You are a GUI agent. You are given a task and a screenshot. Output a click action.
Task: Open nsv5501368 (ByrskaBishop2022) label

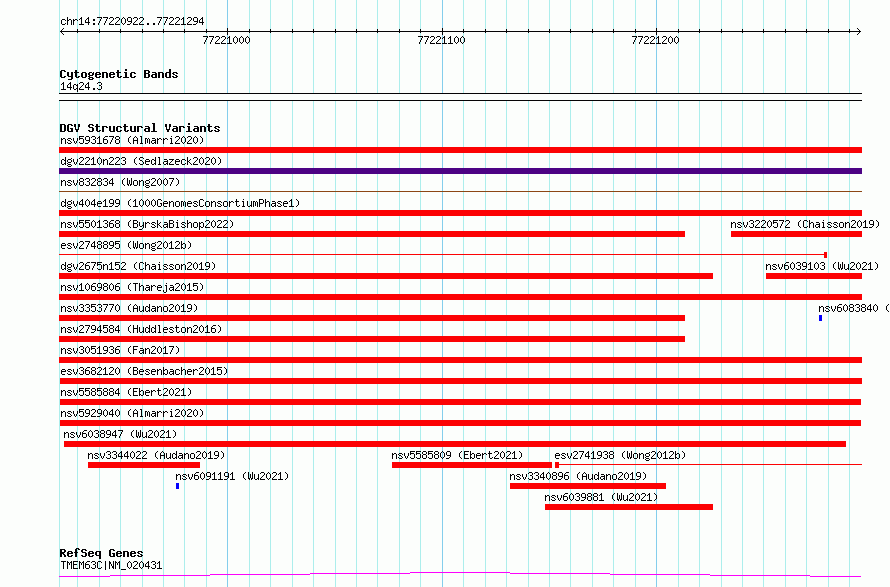click(147, 224)
